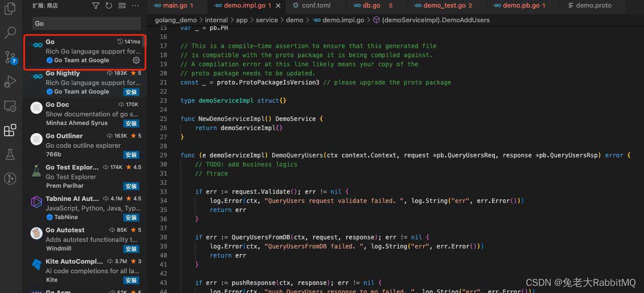Install the Go Nightly extension
Viewport: 644px width, 293px height.
pos(131,92)
